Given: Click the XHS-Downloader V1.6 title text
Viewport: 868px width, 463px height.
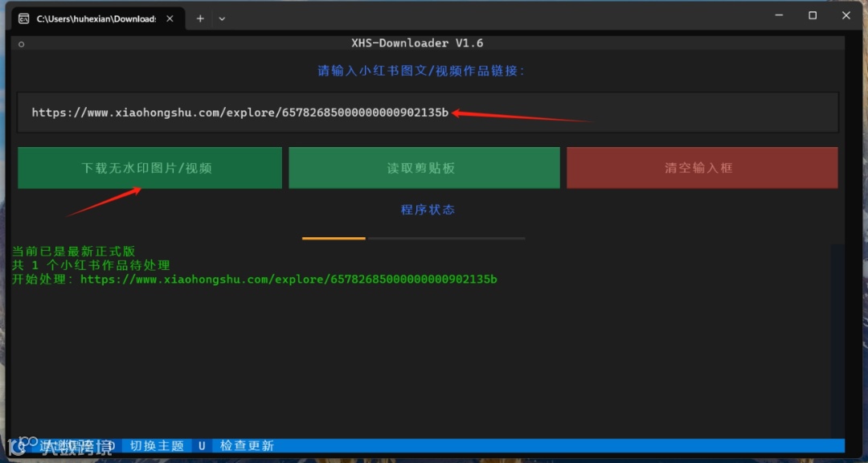Looking at the screenshot, I should click(417, 43).
